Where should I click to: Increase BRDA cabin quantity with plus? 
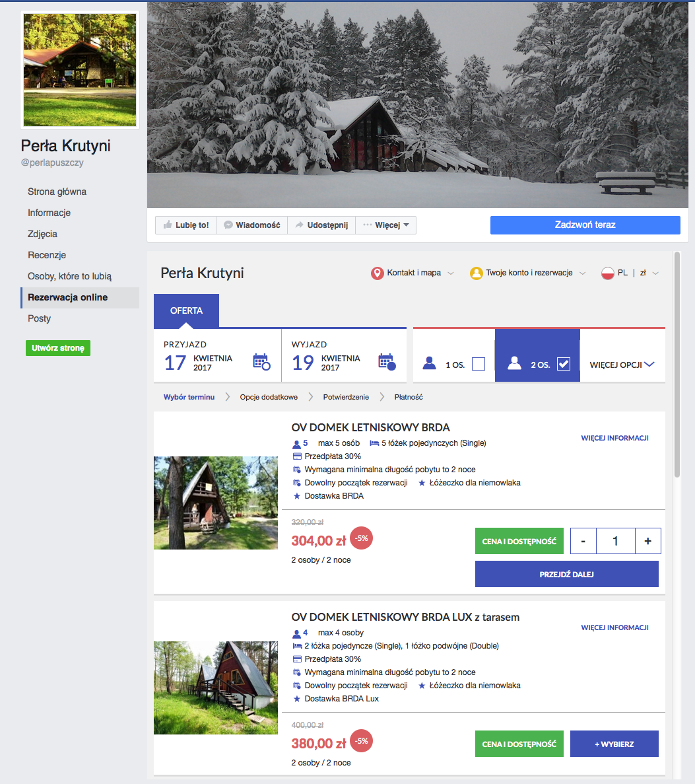coord(648,541)
